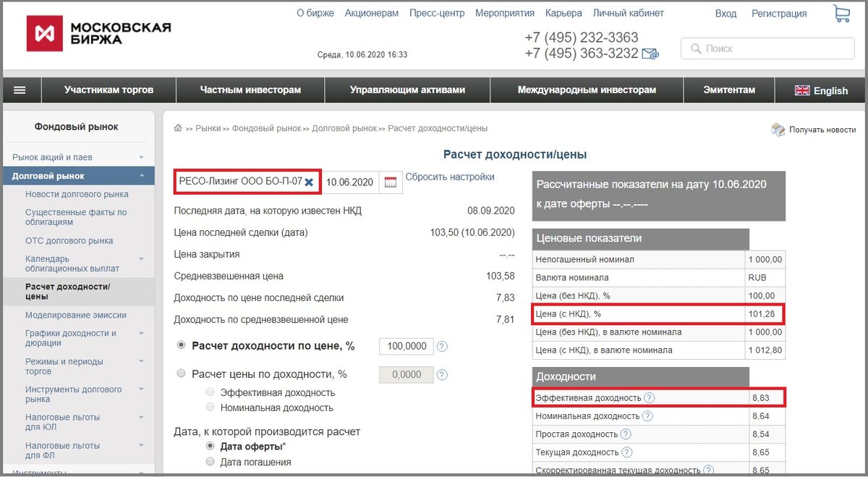868x477 pixels.
Task: Open the hamburger menu icon
Action: point(20,90)
